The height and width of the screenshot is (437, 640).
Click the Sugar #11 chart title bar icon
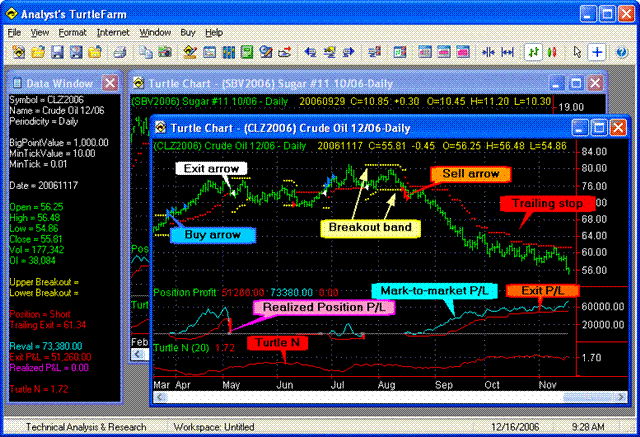(x=138, y=84)
